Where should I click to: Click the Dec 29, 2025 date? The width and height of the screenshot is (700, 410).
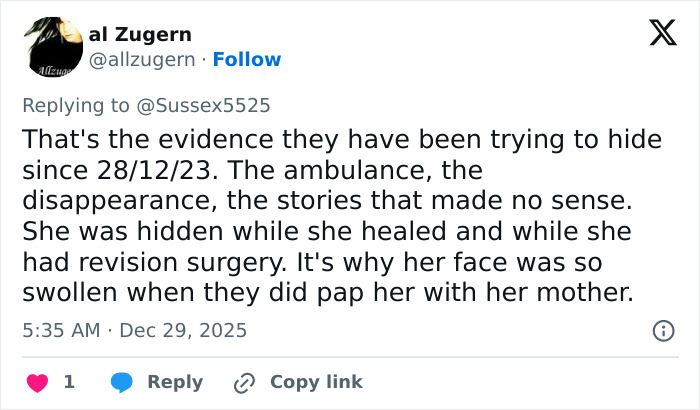pyautogui.click(x=185, y=330)
